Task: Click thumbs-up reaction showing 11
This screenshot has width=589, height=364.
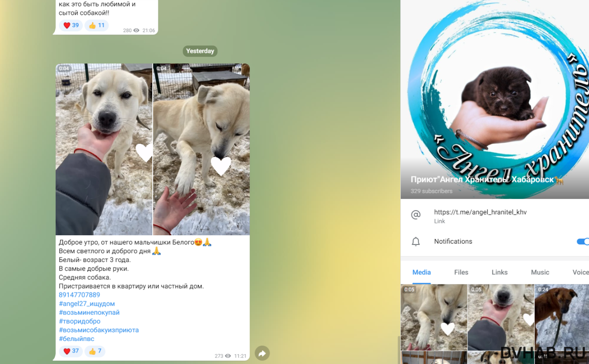Action: [x=97, y=25]
